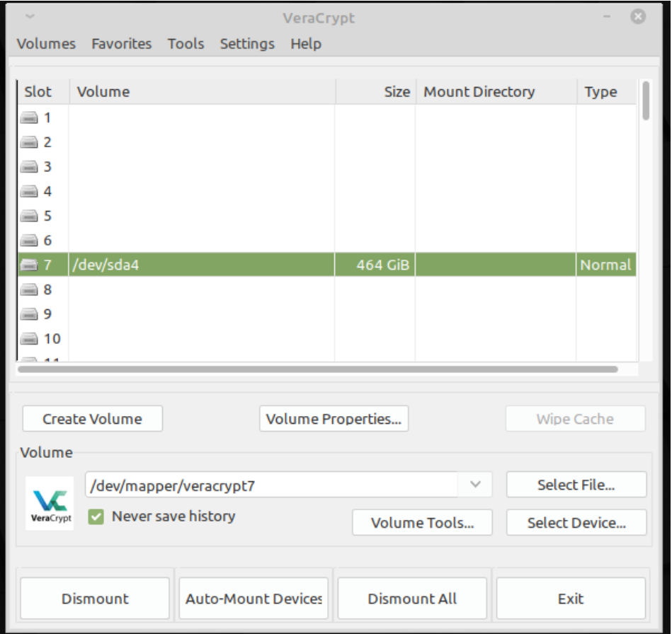Click the horizontal scrollbar of slot list
Viewport: 672px width, 634px height.
pos(317,369)
